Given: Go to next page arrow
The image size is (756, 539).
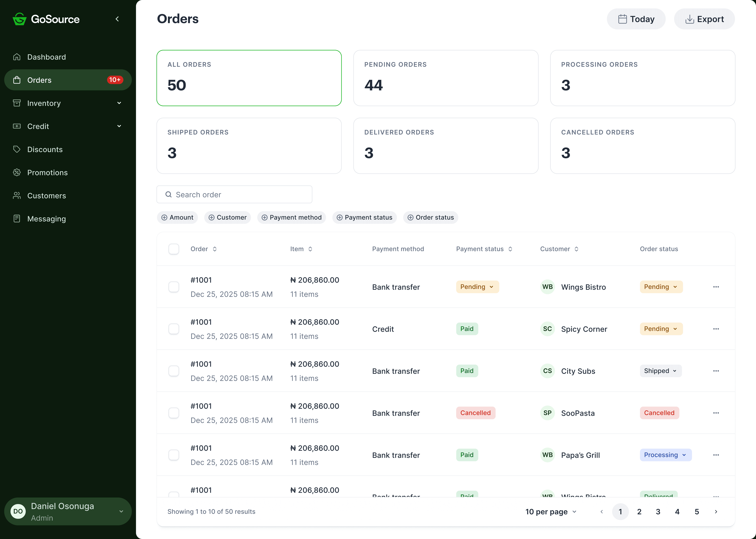Looking at the screenshot, I should (716, 511).
